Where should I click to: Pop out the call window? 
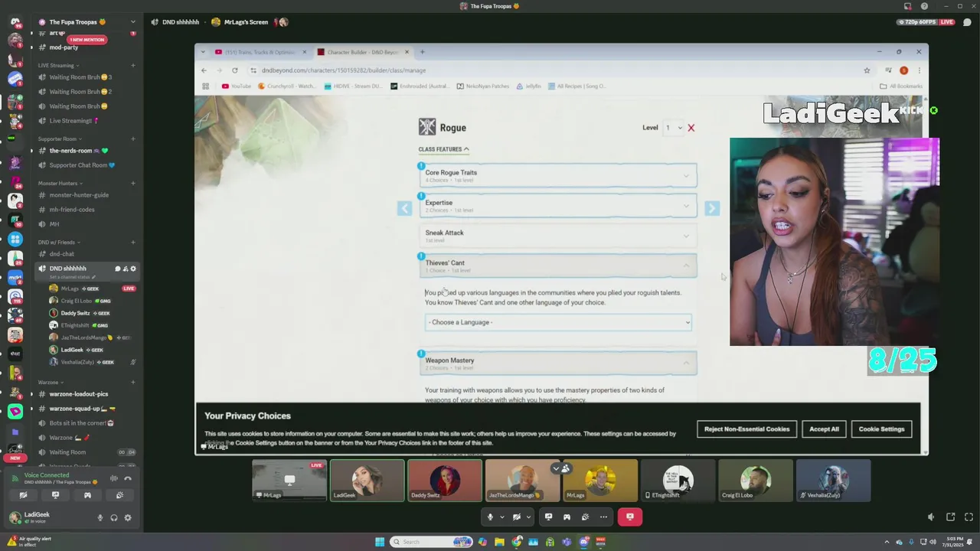pyautogui.click(x=950, y=517)
